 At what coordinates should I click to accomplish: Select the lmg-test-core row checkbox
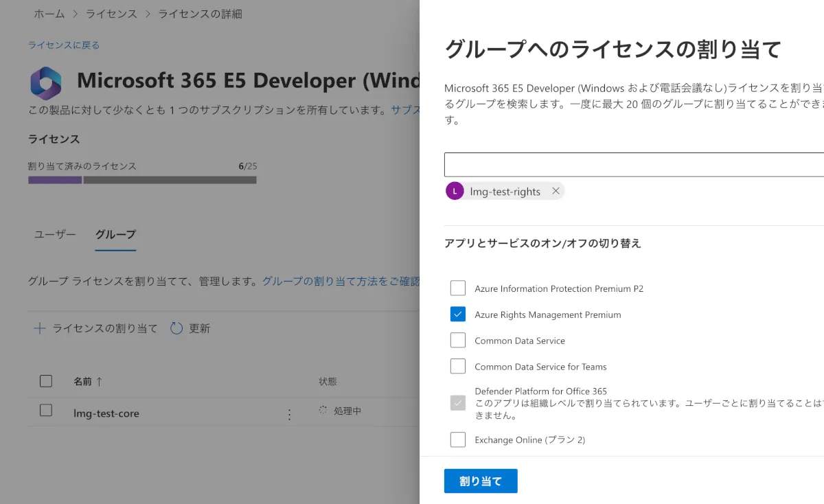point(46,411)
